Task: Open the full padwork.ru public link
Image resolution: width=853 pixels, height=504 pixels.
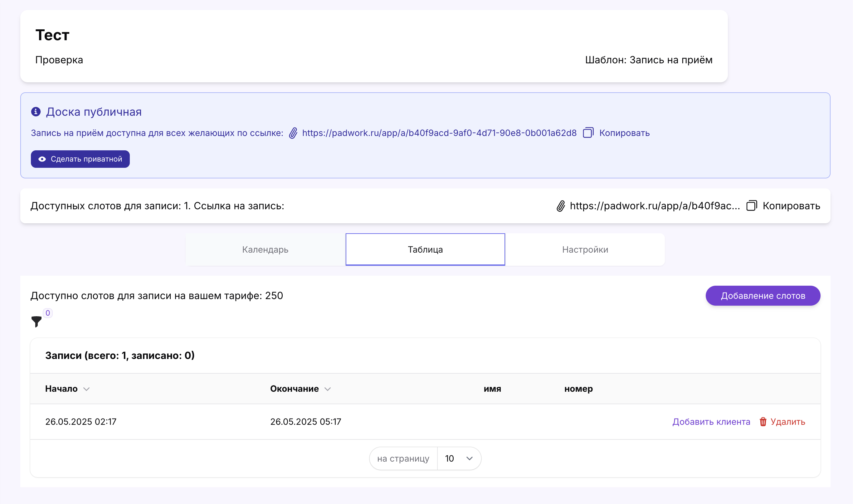Action: point(439,133)
